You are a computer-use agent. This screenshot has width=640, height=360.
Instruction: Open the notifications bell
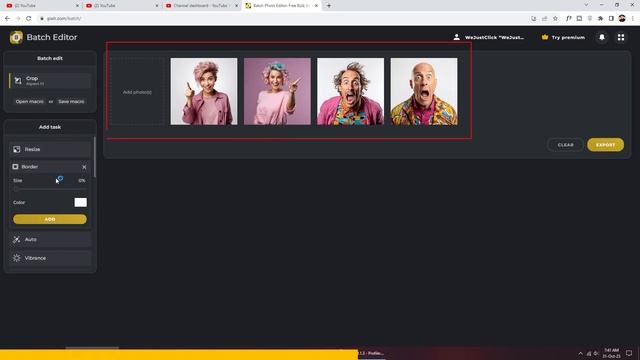tap(602, 37)
